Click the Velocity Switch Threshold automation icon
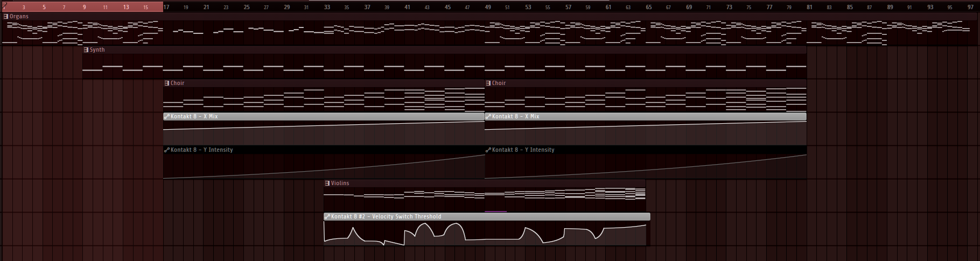 pos(327,217)
